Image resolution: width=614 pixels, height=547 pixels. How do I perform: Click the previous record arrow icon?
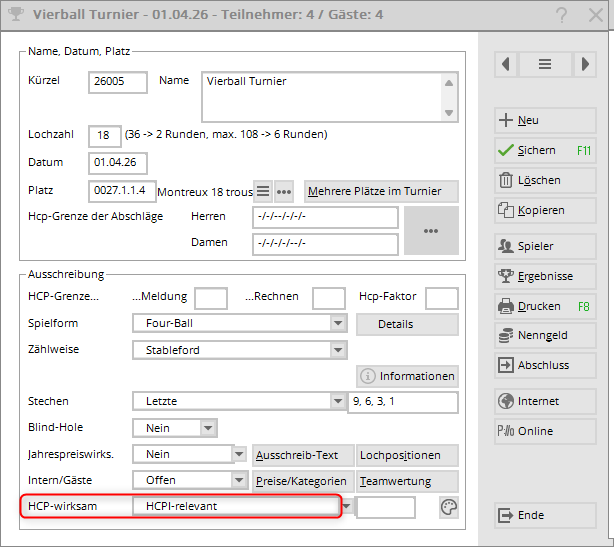pyautogui.click(x=507, y=63)
